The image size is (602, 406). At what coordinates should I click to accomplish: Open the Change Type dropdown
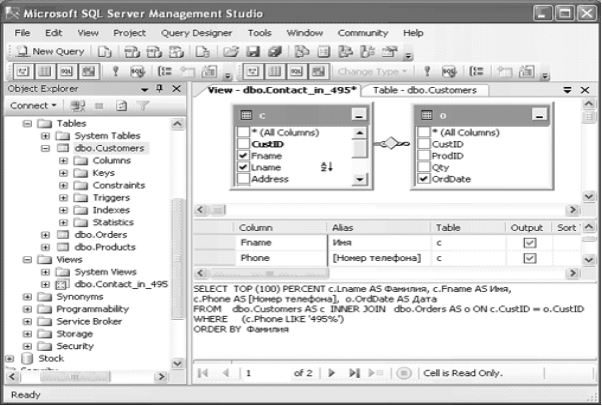372,71
